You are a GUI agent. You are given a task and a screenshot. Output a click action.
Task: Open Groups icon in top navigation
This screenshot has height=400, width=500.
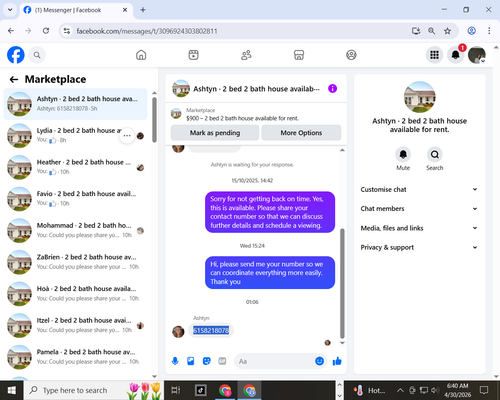click(351, 55)
